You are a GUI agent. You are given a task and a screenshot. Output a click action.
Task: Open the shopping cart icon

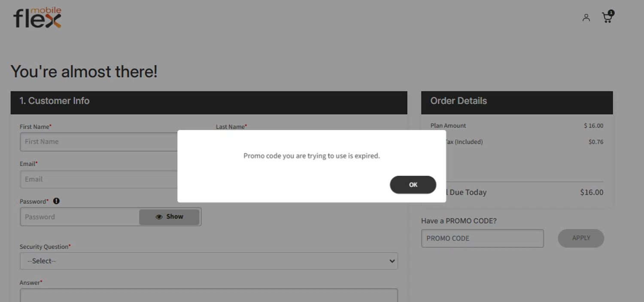608,17
